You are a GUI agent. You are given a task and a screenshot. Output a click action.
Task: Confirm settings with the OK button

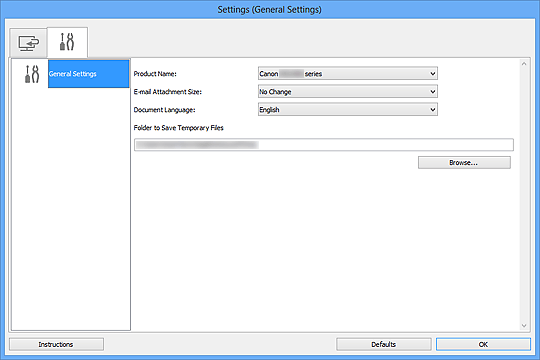pos(483,344)
